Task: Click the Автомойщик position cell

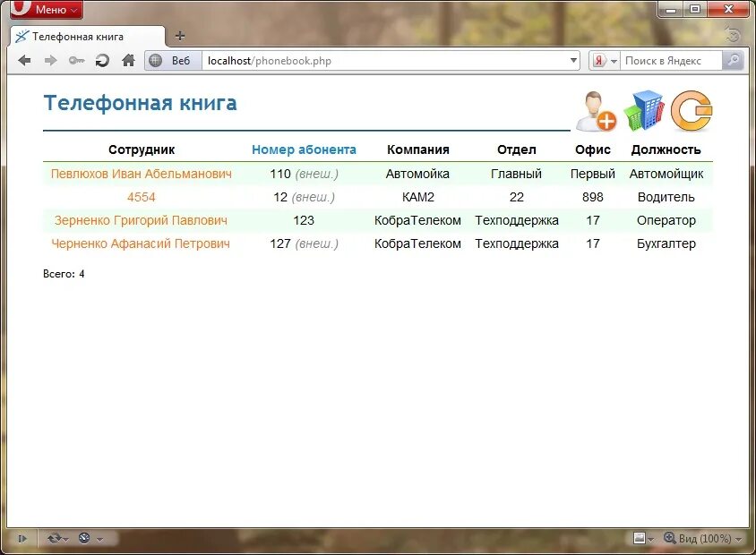Action: coord(666,174)
